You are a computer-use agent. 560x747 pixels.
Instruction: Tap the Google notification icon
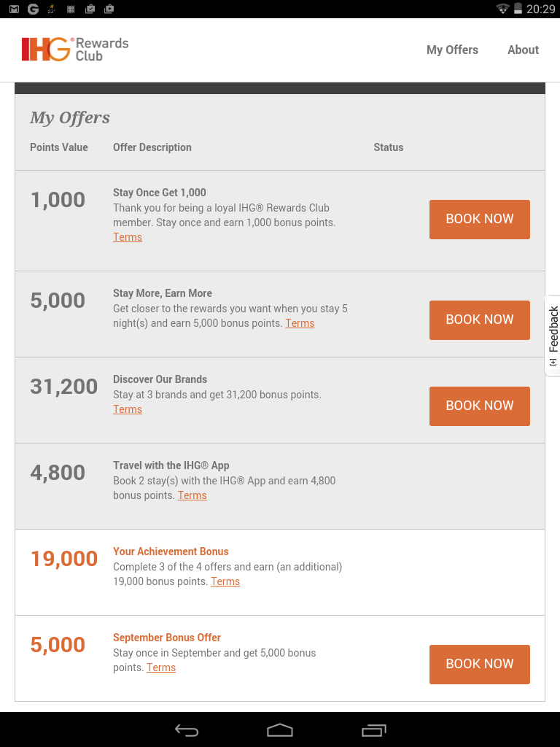[x=33, y=9]
